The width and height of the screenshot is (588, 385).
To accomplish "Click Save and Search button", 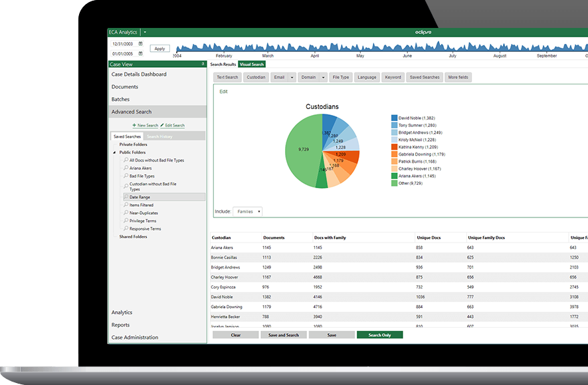I will [x=284, y=335].
